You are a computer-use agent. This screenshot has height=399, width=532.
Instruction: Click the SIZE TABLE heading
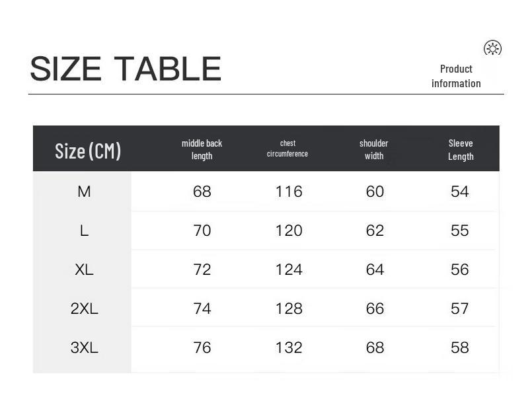coord(126,69)
